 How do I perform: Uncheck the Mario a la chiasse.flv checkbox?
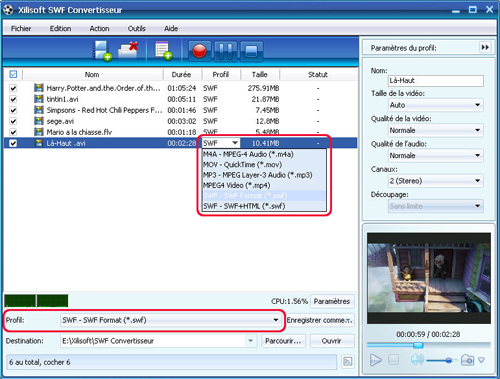(x=13, y=132)
